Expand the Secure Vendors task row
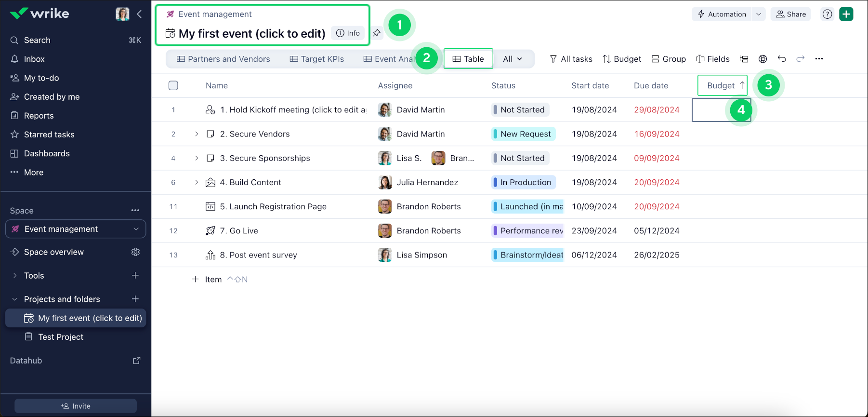The image size is (868, 417). [197, 134]
